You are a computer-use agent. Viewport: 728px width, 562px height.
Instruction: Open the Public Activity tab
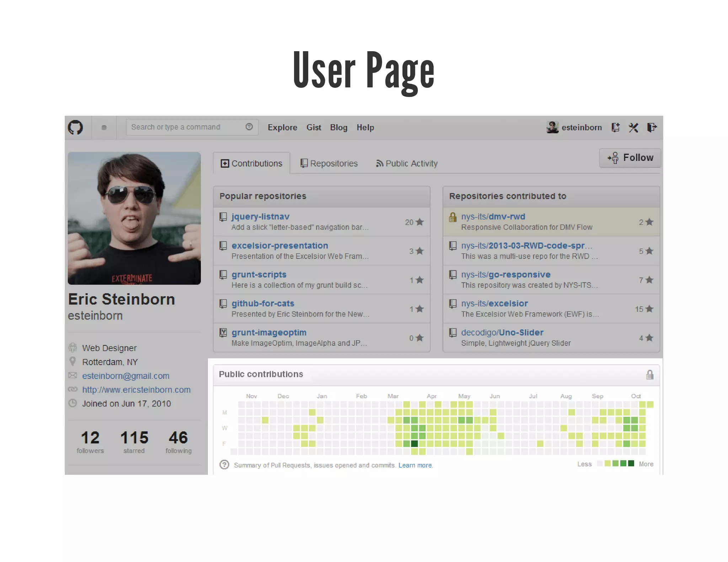pos(407,163)
